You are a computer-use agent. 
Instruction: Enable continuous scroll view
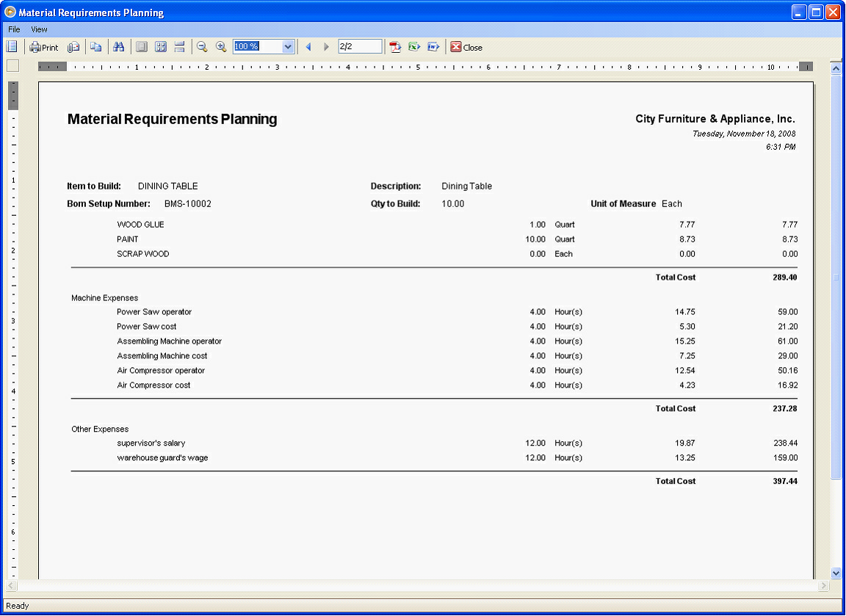180,47
